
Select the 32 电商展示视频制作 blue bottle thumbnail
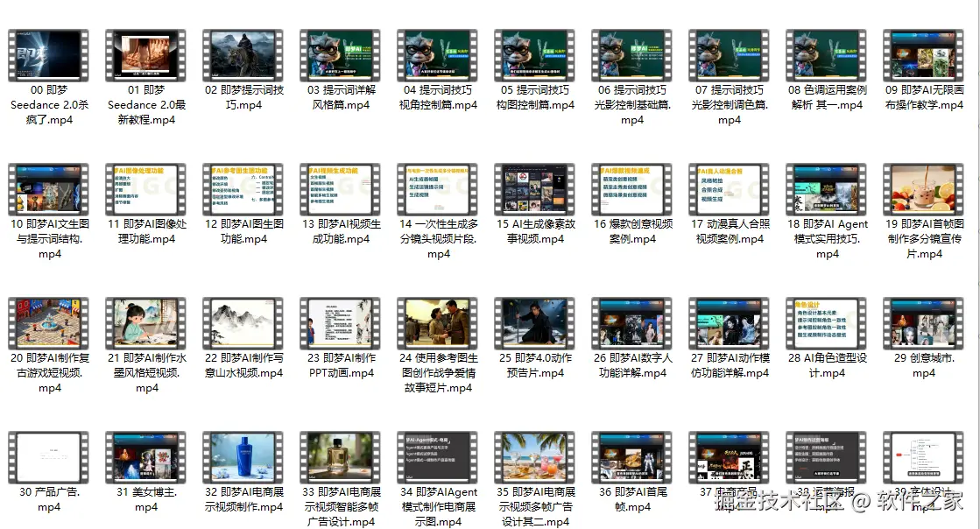coord(243,457)
